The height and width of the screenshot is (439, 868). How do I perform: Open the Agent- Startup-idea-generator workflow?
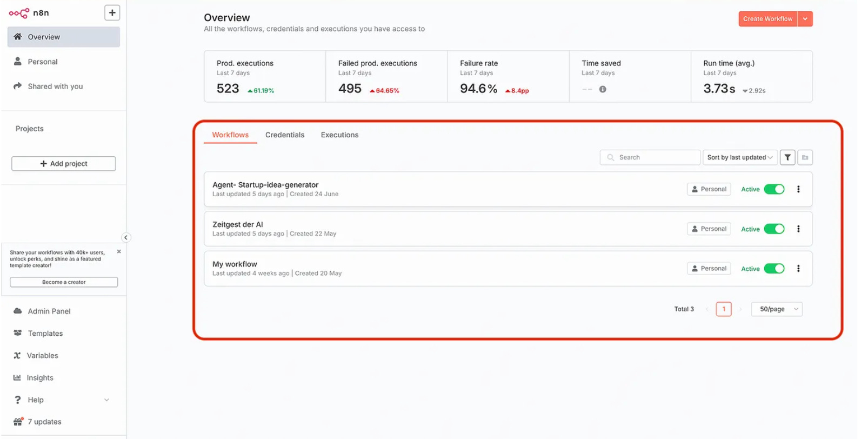coord(508,189)
